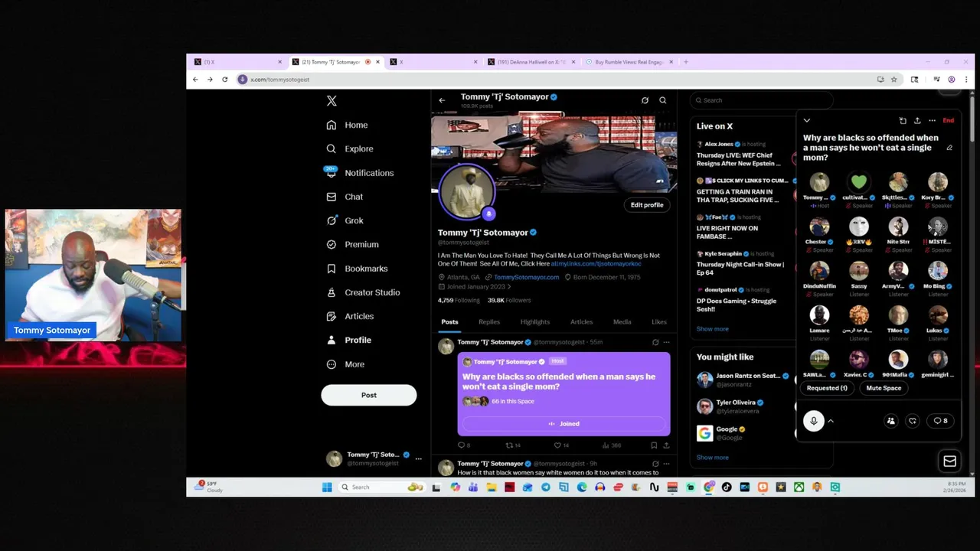Viewport: 980px width, 551px height.
Task: Click the browser address bar
Action: (555, 80)
